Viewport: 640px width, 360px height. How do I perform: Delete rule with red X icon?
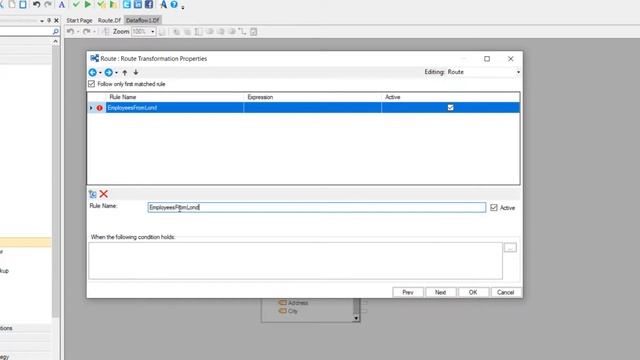(x=104, y=194)
